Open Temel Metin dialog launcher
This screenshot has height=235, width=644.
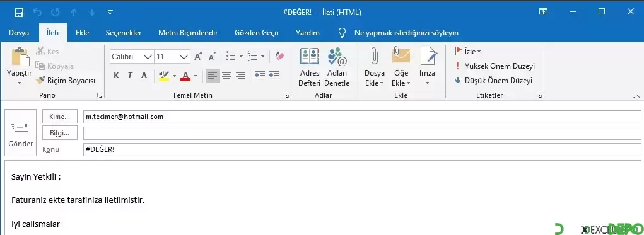coord(286,95)
